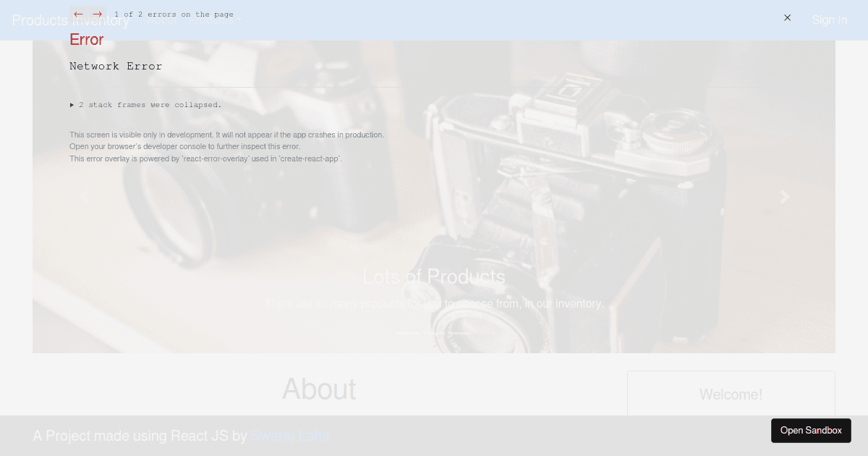This screenshot has width=868, height=456.
Task: Click the Network Error message heading
Action: click(116, 66)
